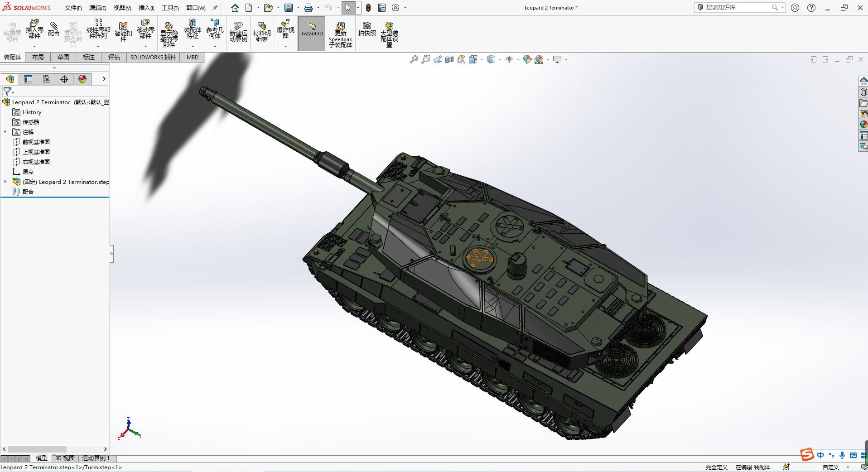Select 配合 mates folder in tree
This screenshot has height=472, width=868.
pyautogui.click(x=28, y=192)
